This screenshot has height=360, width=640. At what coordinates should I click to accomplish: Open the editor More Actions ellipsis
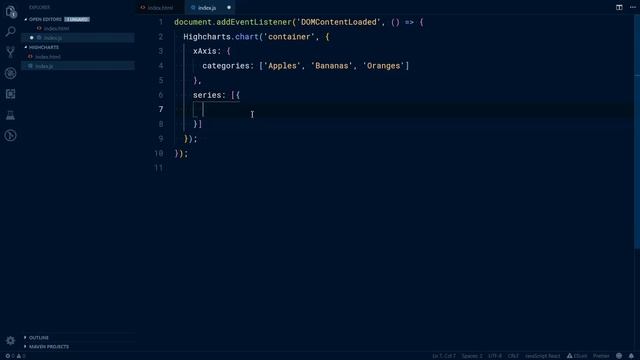[x=633, y=7]
